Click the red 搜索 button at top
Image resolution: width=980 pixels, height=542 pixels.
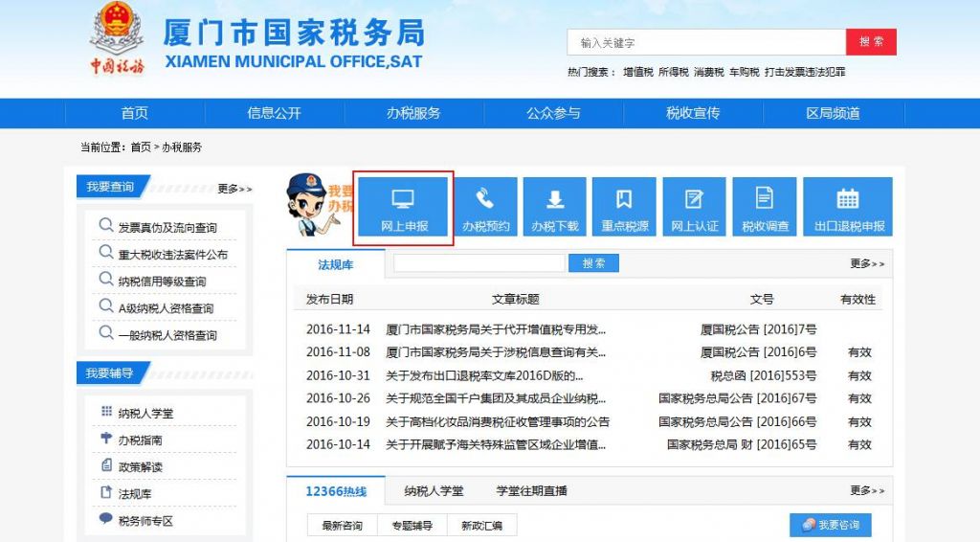[x=871, y=42]
